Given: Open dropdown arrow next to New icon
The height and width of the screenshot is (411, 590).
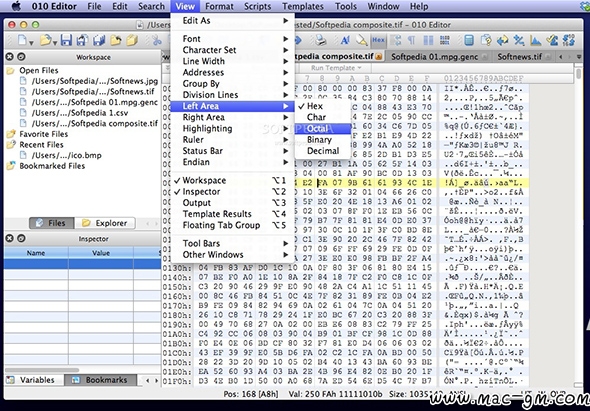Looking at the screenshot, I should coord(31,43).
